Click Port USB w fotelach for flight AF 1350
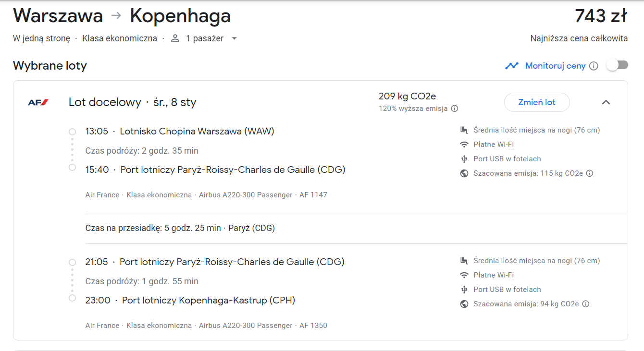 pyautogui.click(x=507, y=290)
